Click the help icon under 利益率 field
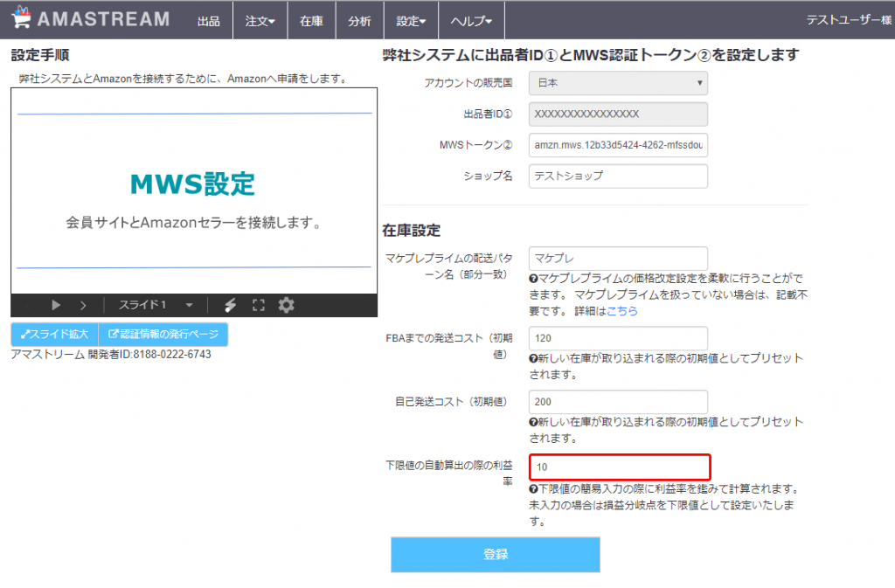 534,488
